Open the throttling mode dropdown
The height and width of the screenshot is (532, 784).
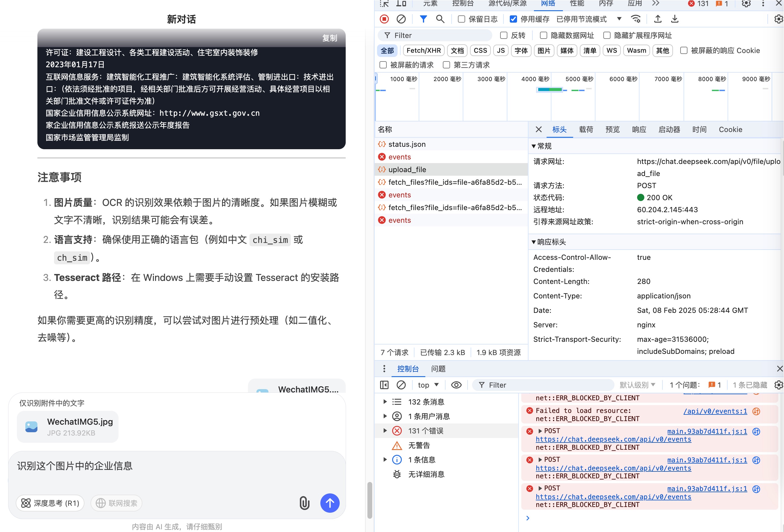point(589,19)
